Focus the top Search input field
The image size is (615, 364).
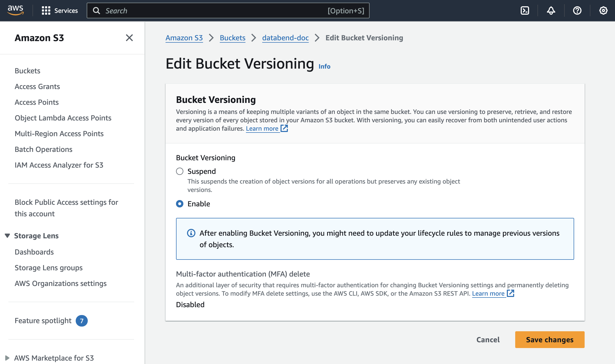tap(228, 10)
